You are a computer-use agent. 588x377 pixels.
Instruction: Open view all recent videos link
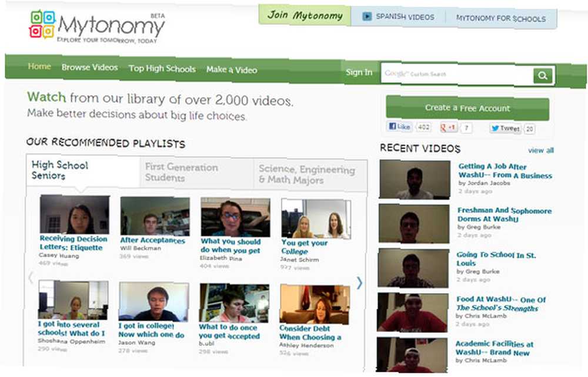coord(541,150)
